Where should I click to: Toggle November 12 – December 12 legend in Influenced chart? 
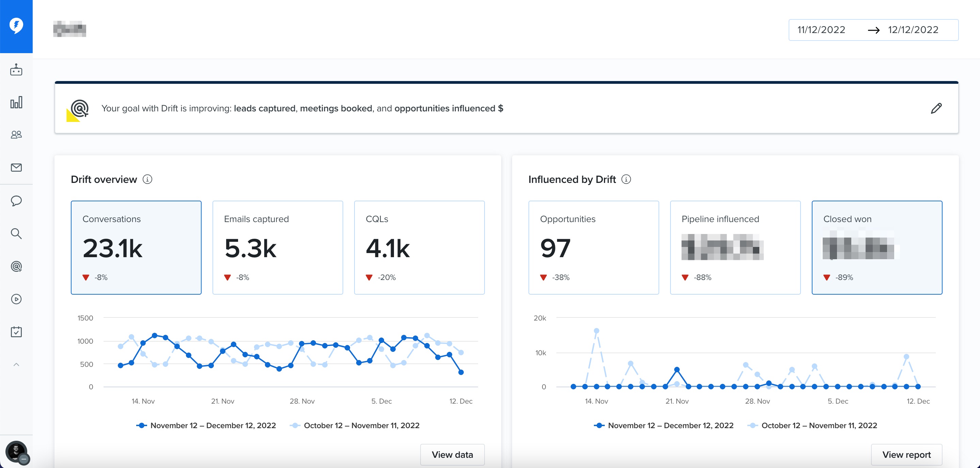tap(664, 425)
